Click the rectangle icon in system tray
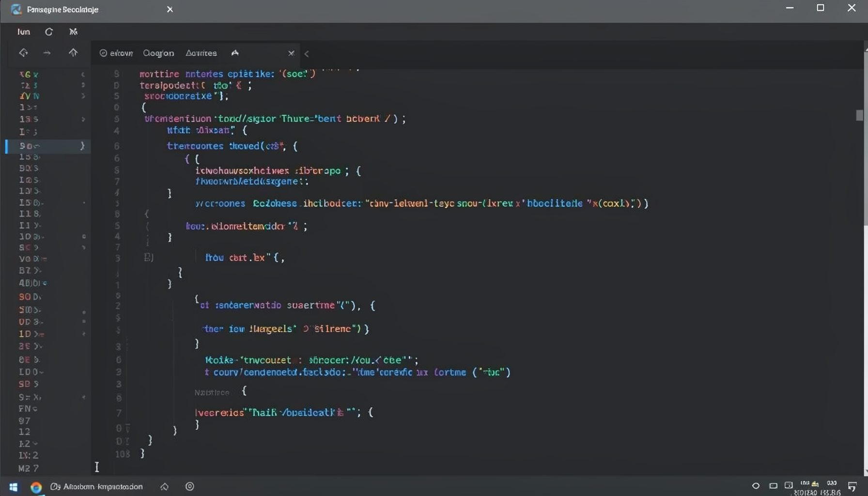 773,486
